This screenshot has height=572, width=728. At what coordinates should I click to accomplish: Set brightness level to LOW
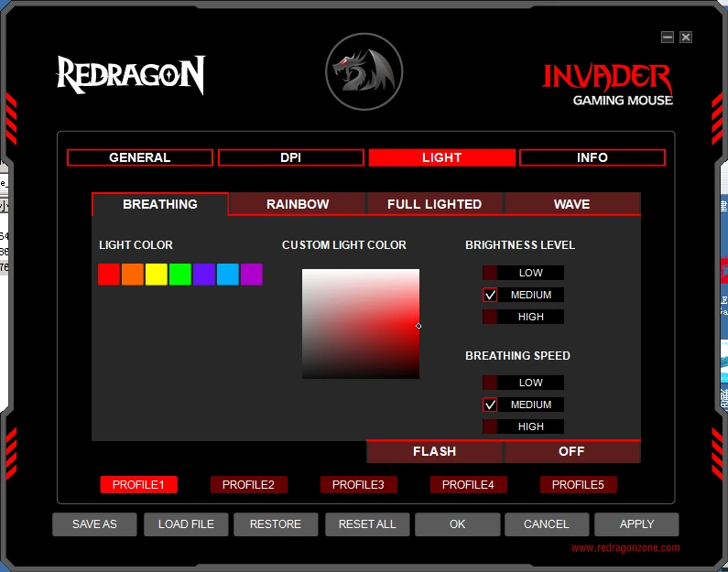[x=523, y=273]
